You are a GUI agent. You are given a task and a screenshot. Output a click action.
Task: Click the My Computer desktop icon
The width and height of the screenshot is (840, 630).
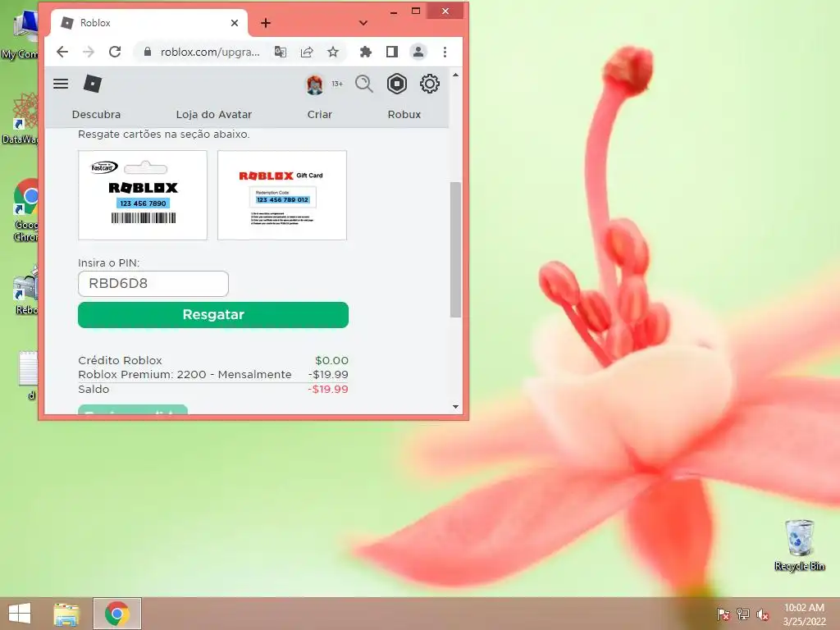(x=21, y=35)
